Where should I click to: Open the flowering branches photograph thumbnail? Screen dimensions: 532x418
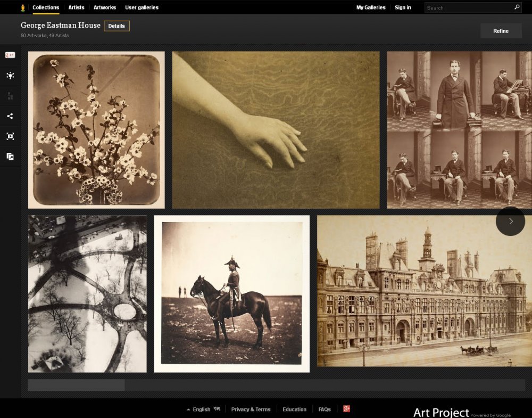pos(96,130)
